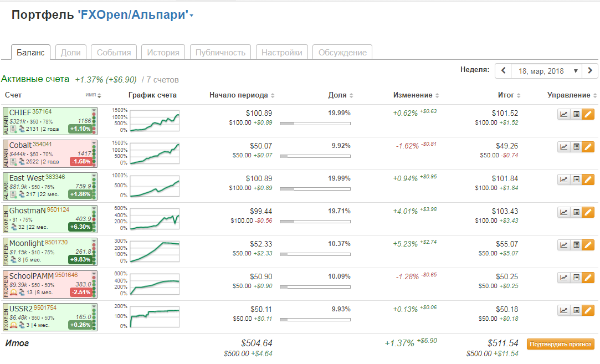This screenshot has width=600, height=364.
Task: Edit the Moonlight account with pencil icon
Action: tap(588, 245)
